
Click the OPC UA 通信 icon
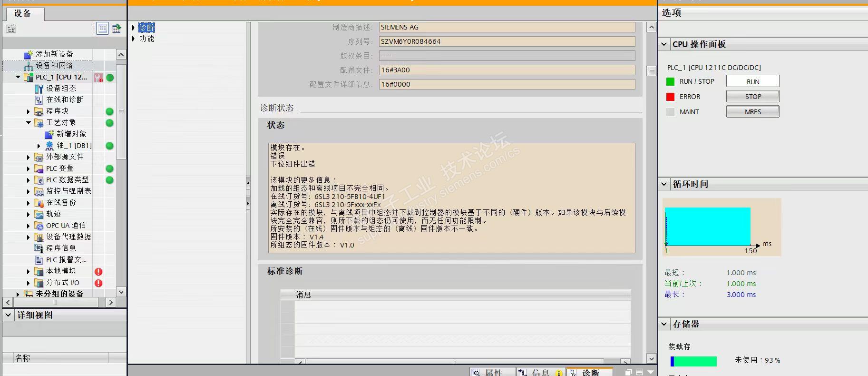39,226
